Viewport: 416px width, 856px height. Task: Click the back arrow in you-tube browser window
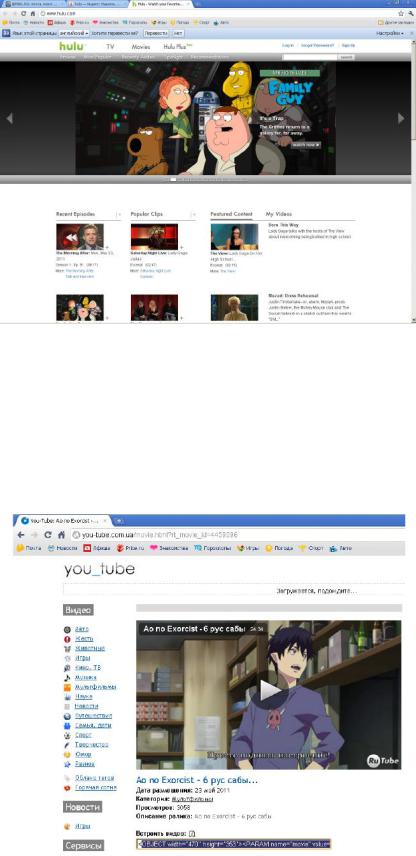21,534
